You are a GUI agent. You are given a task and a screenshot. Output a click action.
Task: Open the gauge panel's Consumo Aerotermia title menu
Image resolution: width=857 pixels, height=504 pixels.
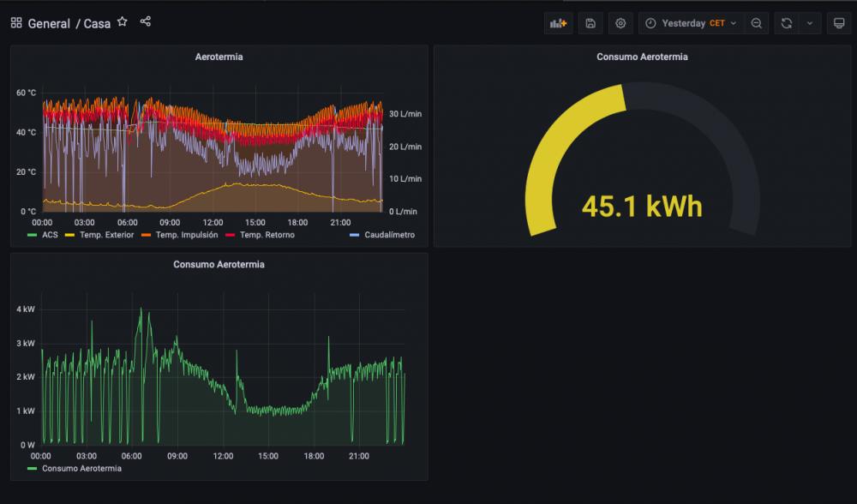tap(642, 57)
